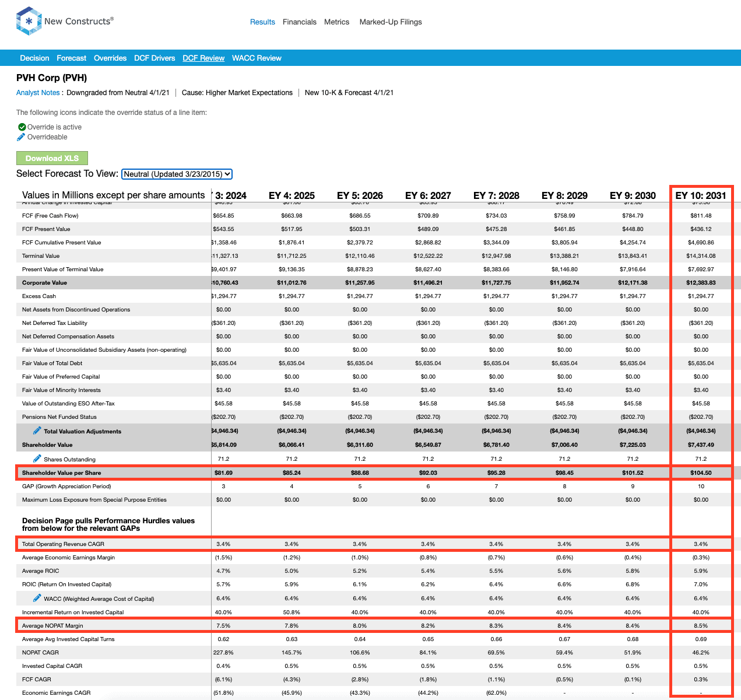
Task: Click the $7,437.49 Shareholder Value cell
Action: click(701, 445)
